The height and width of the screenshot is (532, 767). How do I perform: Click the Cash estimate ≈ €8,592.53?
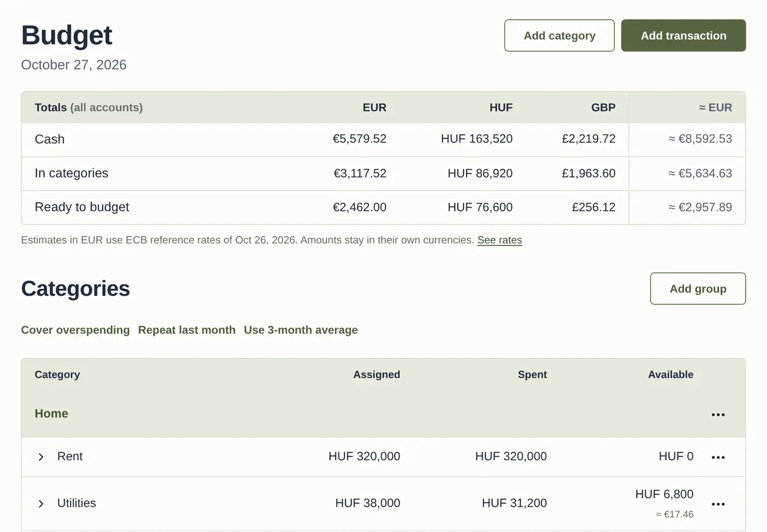click(x=700, y=139)
